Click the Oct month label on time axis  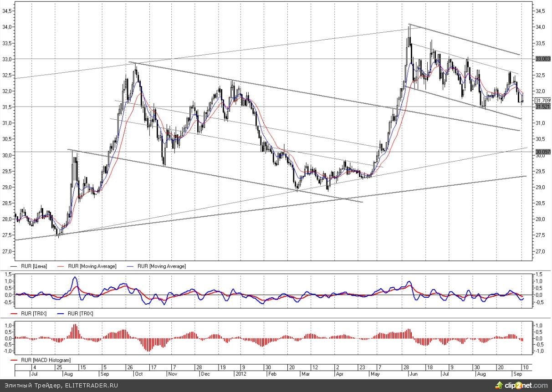(138, 373)
